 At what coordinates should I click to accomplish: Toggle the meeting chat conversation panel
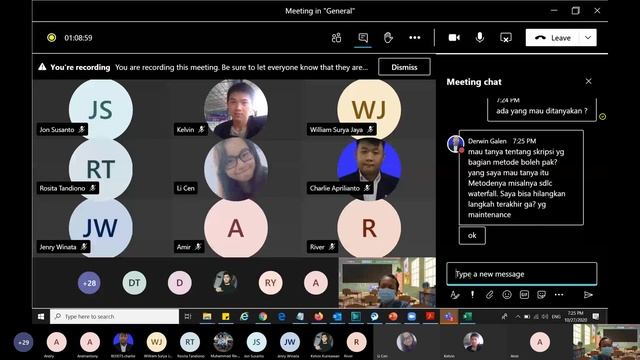pos(363,38)
